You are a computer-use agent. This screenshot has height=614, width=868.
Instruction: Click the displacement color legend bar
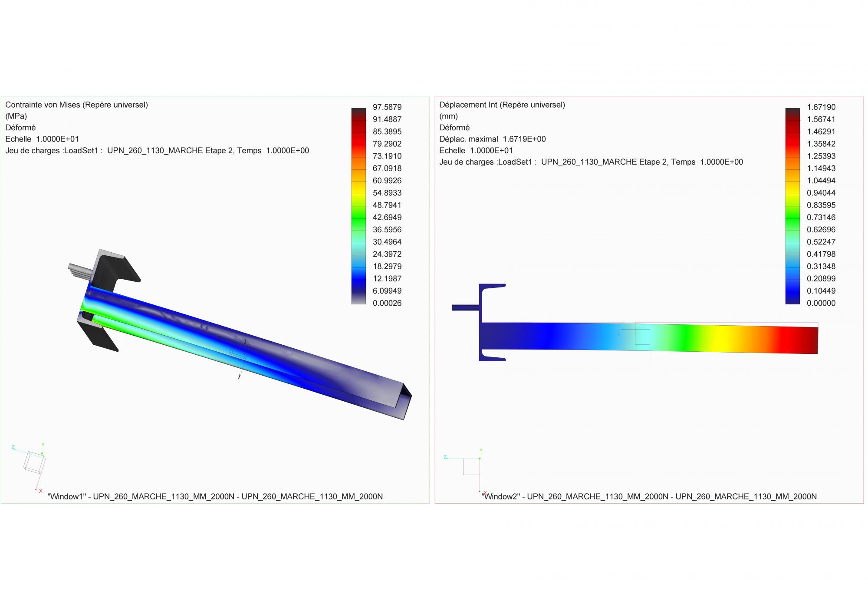tap(792, 206)
